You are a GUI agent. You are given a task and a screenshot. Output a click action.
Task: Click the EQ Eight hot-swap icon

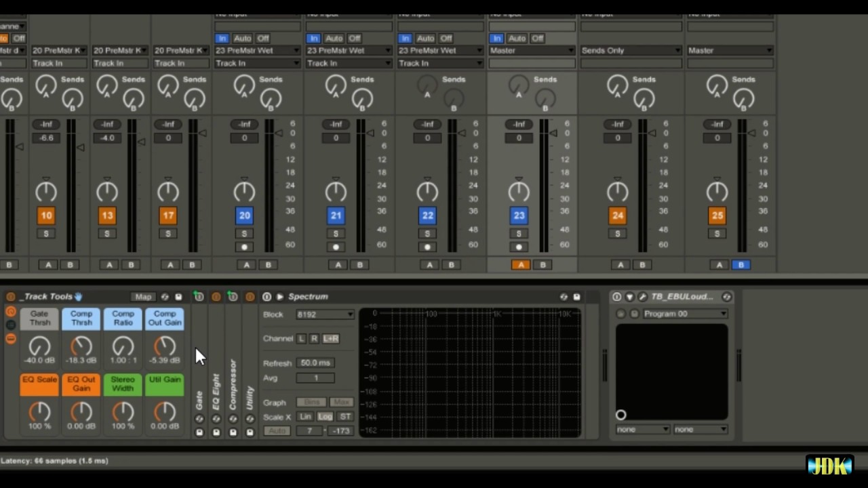click(x=216, y=419)
